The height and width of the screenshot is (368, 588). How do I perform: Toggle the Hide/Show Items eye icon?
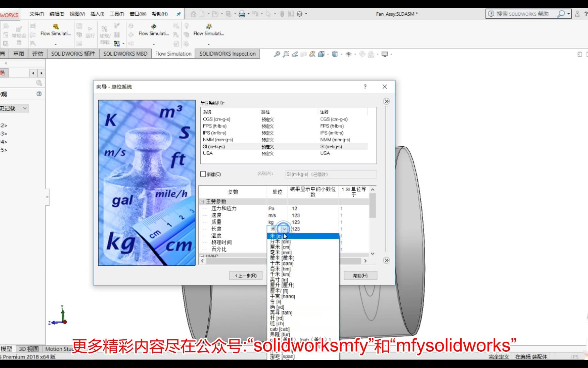point(348,54)
